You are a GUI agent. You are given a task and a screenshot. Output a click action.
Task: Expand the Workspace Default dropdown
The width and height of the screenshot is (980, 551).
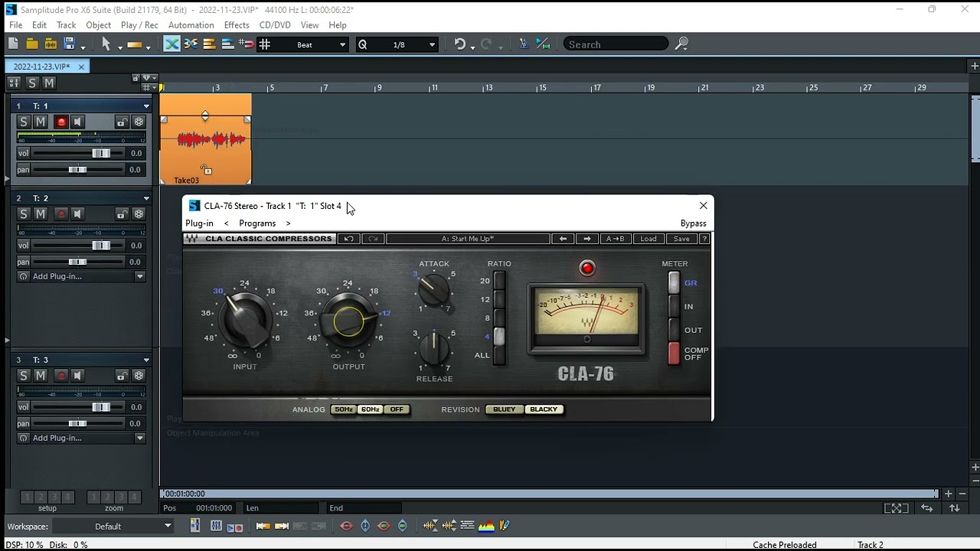coord(168,526)
